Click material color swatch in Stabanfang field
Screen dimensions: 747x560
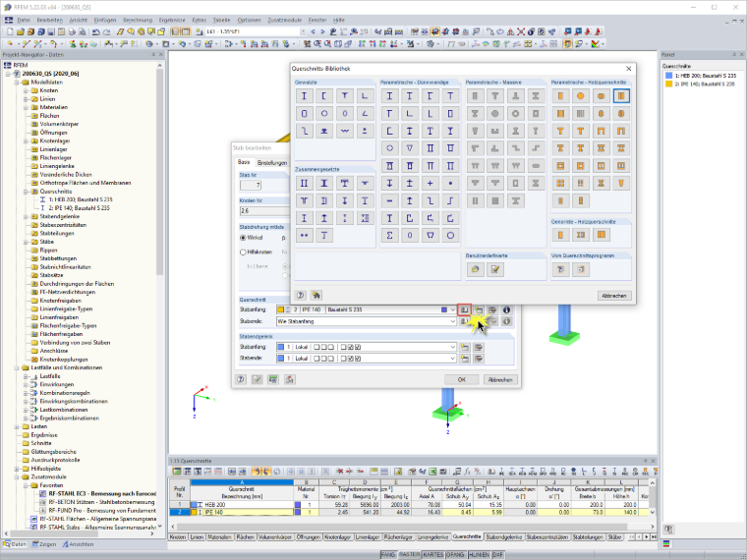tap(444, 310)
